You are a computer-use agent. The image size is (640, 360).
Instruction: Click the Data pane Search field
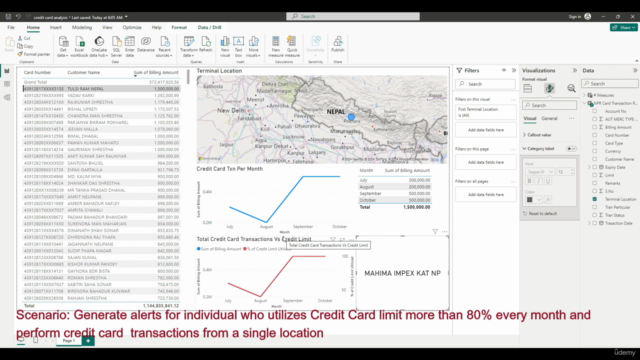pyautogui.click(x=610, y=84)
